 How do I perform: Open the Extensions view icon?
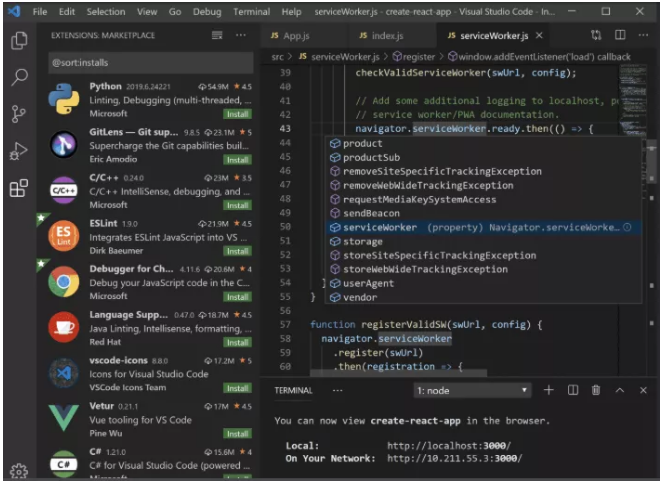19,188
